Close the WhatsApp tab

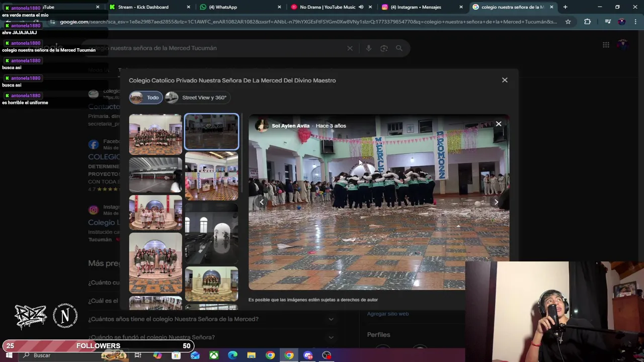[279, 7]
